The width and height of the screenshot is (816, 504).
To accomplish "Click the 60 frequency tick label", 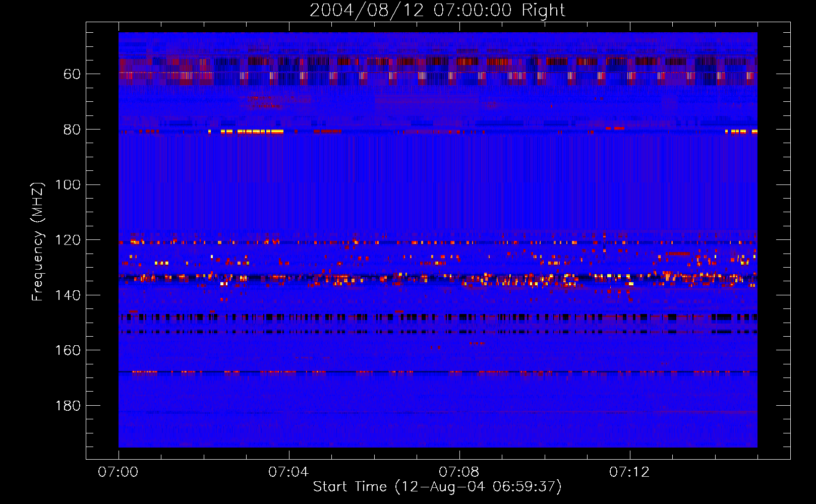I will coord(72,74).
